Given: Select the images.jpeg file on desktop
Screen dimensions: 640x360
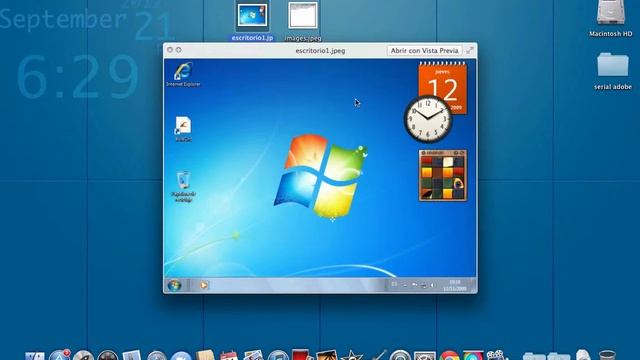Looking at the screenshot, I should click(303, 16).
